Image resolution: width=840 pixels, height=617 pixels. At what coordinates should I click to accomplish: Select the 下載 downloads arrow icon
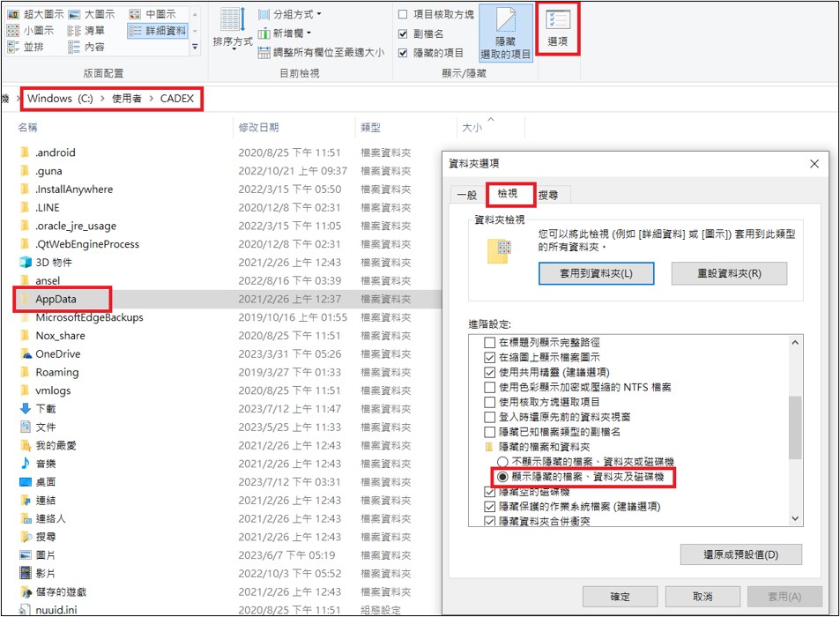click(x=26, y=409)
